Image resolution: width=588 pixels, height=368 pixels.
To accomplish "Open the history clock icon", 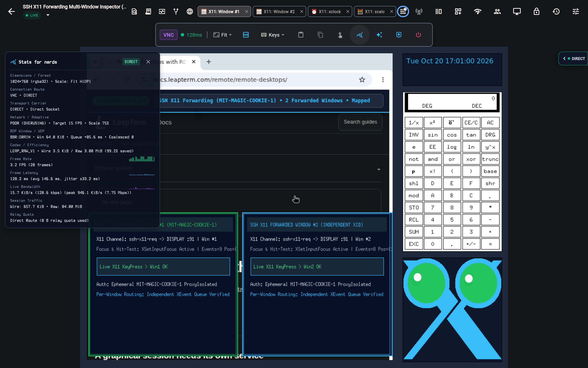I will (556, 11).
